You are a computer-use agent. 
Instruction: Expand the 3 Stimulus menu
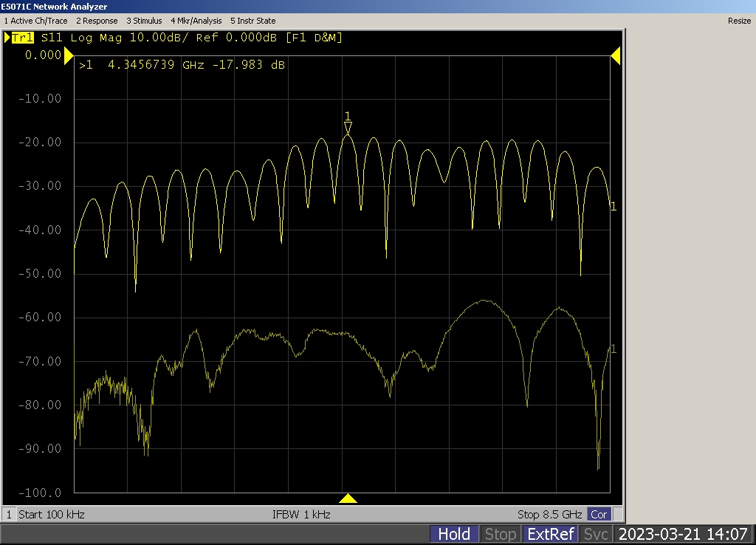[x=144, y=21]
